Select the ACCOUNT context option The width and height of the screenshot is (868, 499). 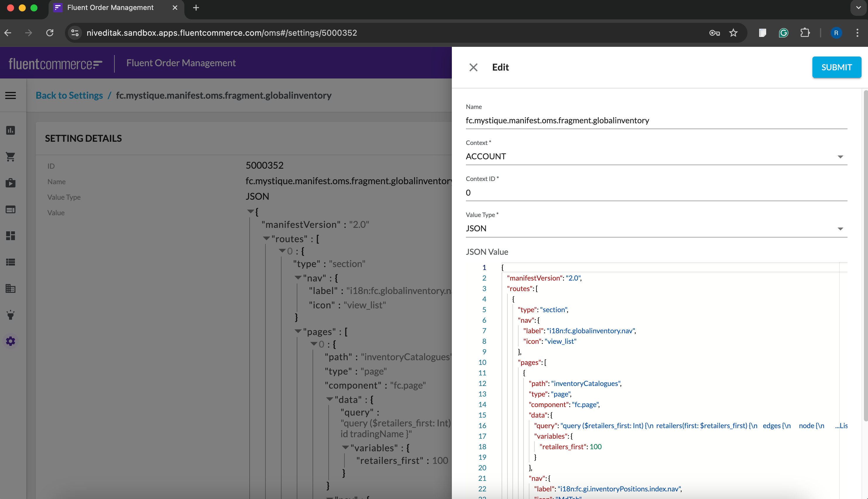coord(655,156)
